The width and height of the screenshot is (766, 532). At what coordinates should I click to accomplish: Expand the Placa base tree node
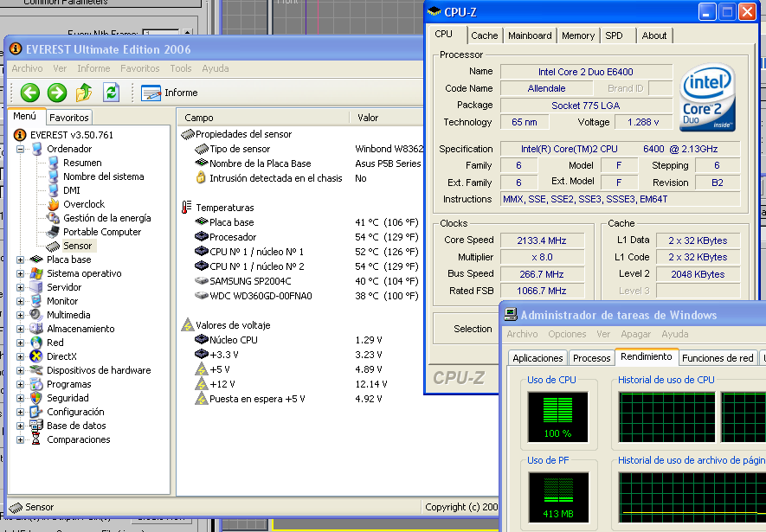click(20, 260)
